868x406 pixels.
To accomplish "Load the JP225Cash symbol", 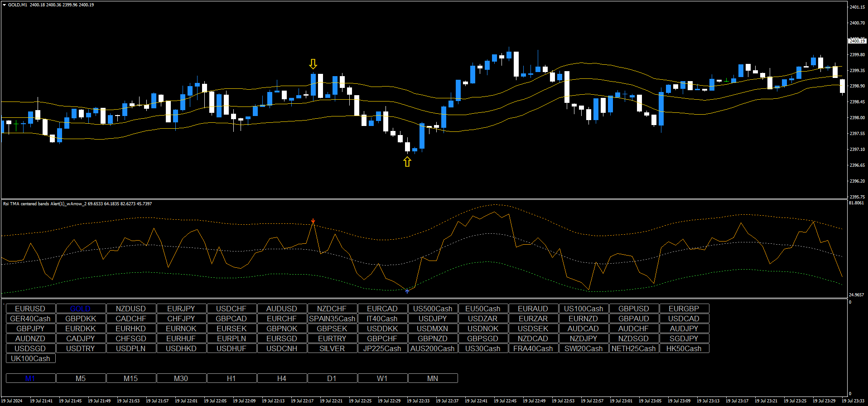I will 382,348.
